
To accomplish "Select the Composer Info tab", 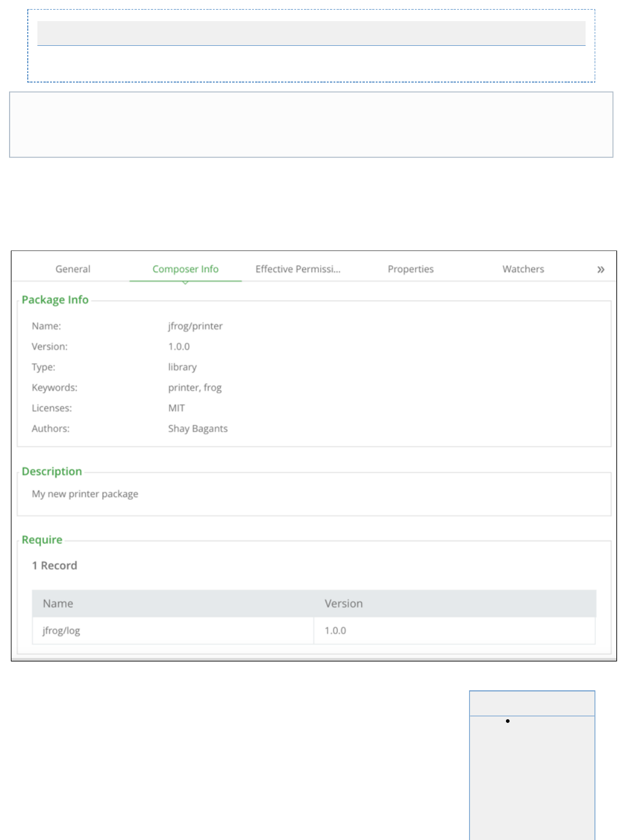I will [x=185, y=269].
